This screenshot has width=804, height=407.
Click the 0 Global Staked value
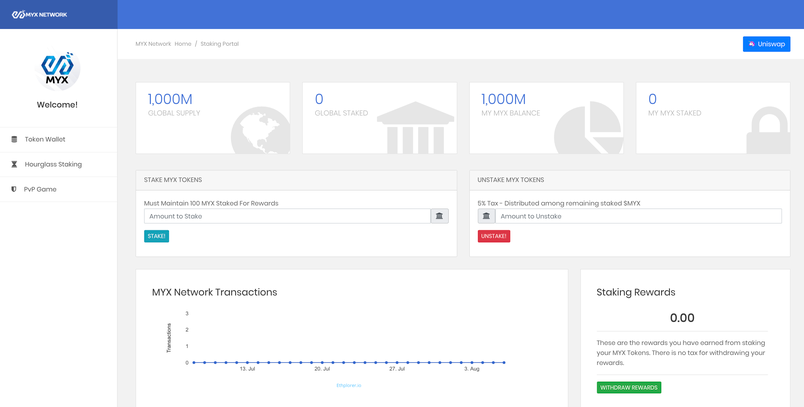point(319,99)
